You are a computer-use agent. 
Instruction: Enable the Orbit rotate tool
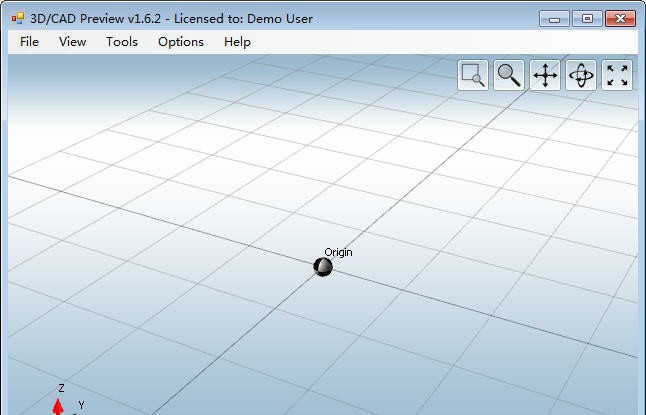pyautogui.click(x=581, y=75)
